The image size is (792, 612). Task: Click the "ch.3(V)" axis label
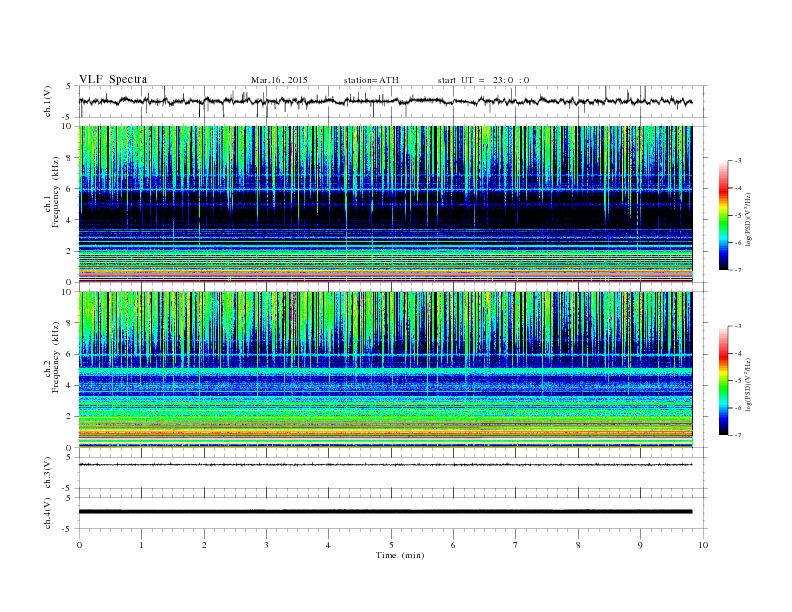coord(48,473)
